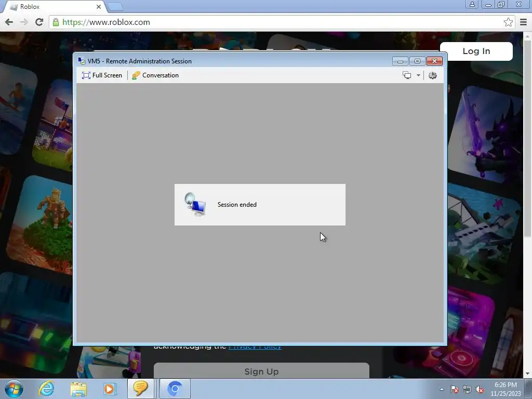Image resolution: width=532 pixels, height=399 pixels.
Task: Click the Sign Up button on Roblox
Action: point(261,371)
